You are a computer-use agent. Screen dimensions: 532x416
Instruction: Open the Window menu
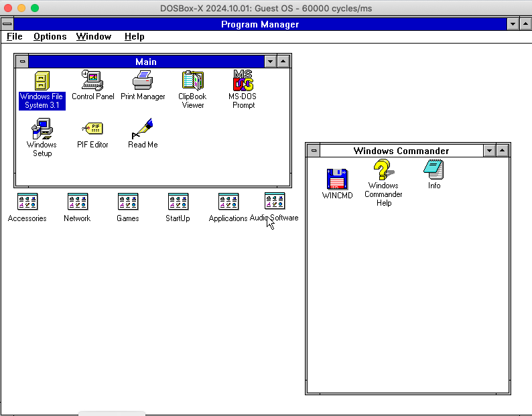pos(94,37)
